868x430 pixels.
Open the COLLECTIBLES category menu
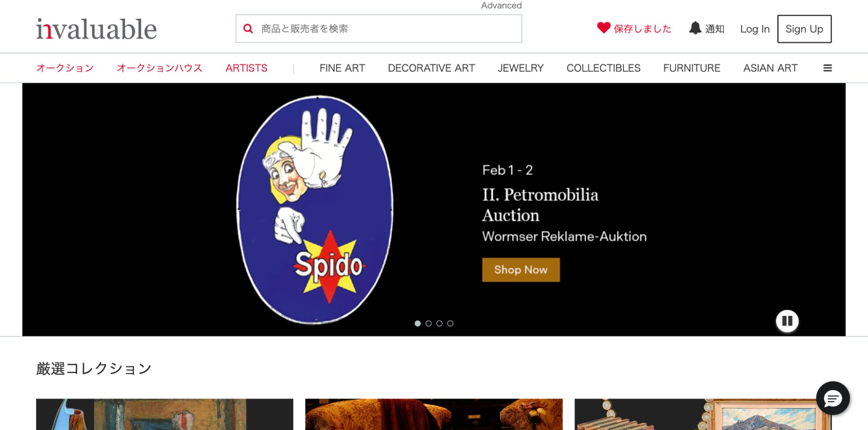coord(603,68)
